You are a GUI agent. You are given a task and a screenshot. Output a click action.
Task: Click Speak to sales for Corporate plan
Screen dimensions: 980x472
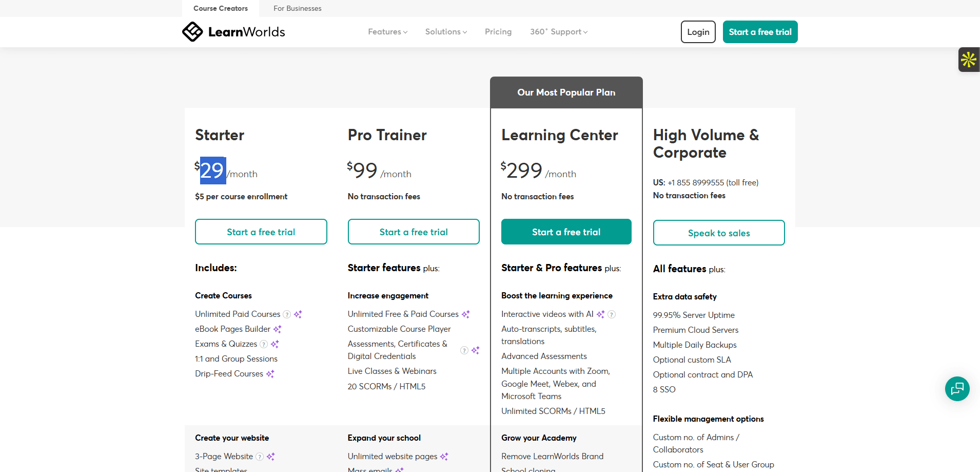click(x=718, y=233)
